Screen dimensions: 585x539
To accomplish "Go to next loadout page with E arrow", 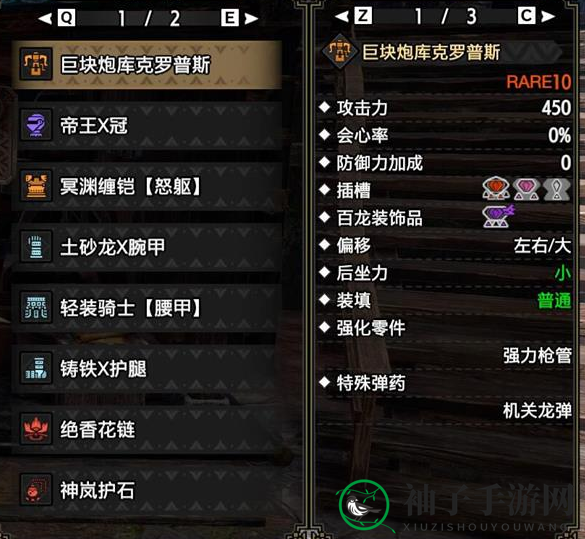I will click(239, 18).
